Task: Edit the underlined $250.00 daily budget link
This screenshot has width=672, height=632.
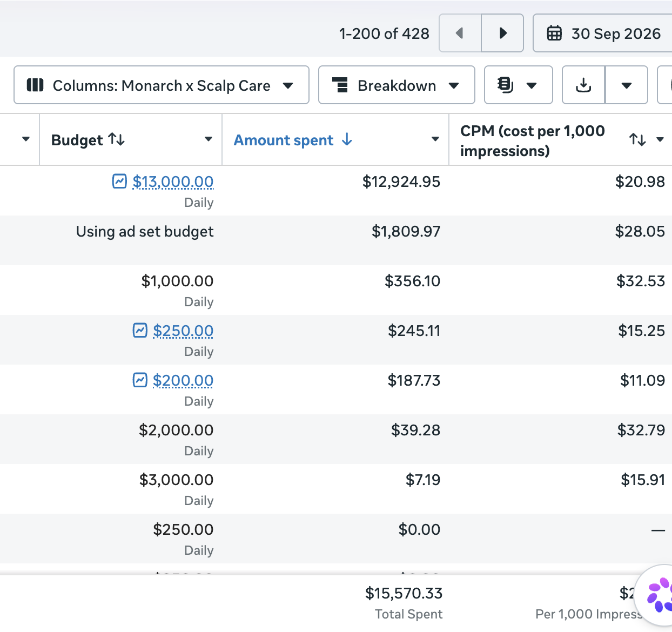Action: pyautogui.click(x=183, y=331)
